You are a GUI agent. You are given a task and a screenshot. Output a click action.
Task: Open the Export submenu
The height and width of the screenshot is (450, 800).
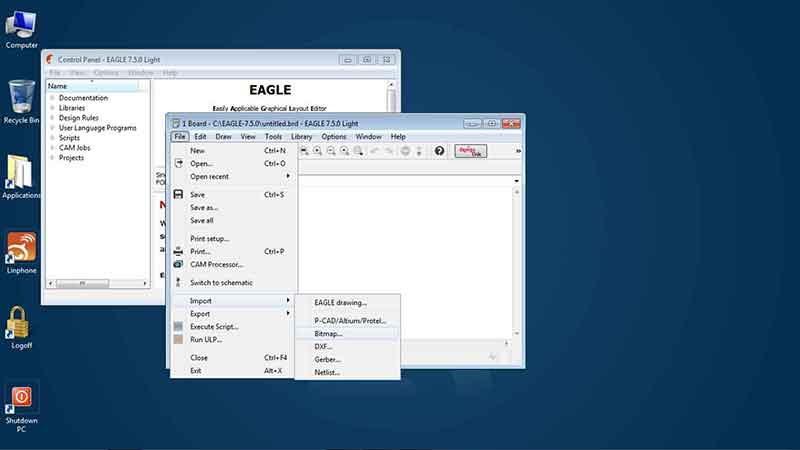pyautogui.click(x=234, y=314)
